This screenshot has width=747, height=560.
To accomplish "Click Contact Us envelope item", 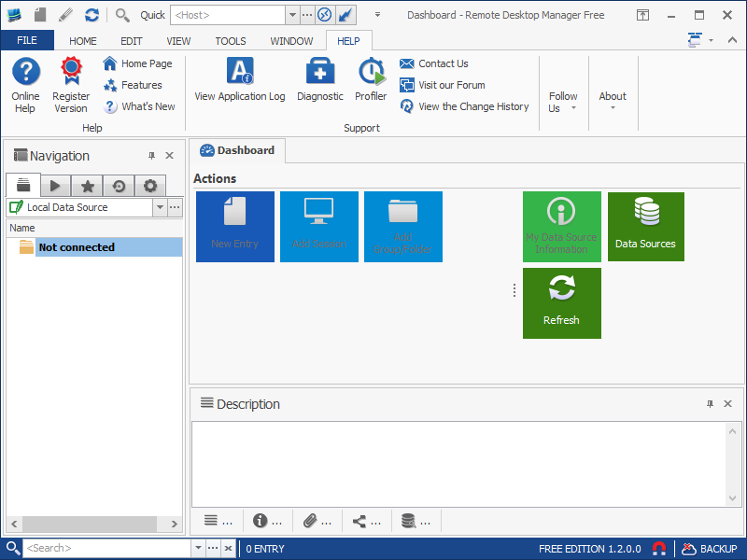I will 433,63.
